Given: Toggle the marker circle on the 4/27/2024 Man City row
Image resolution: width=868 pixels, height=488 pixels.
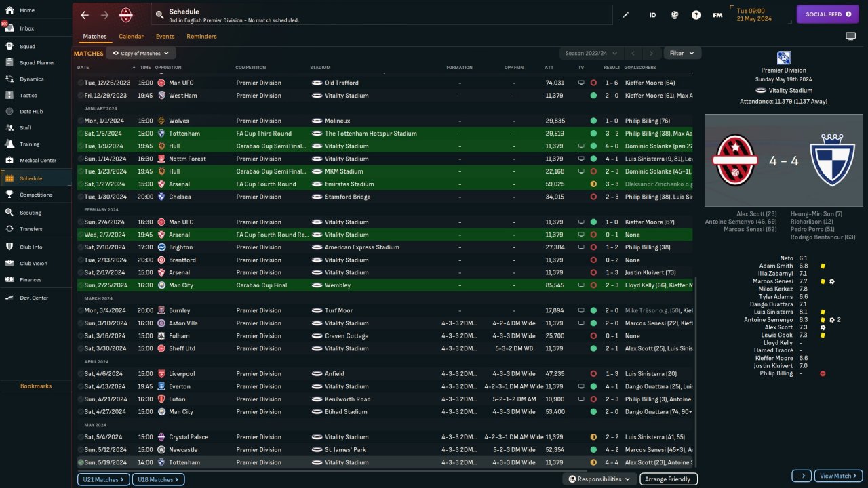Looking at the screenshot, I should (x=81, y=411).
